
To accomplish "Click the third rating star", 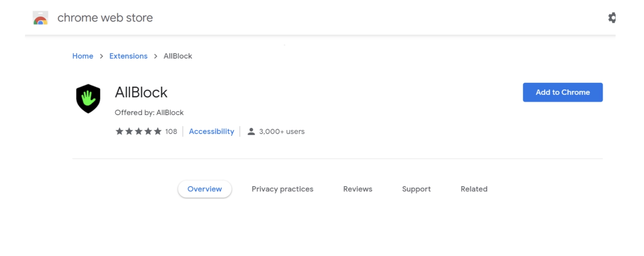I will pos(139,131).
